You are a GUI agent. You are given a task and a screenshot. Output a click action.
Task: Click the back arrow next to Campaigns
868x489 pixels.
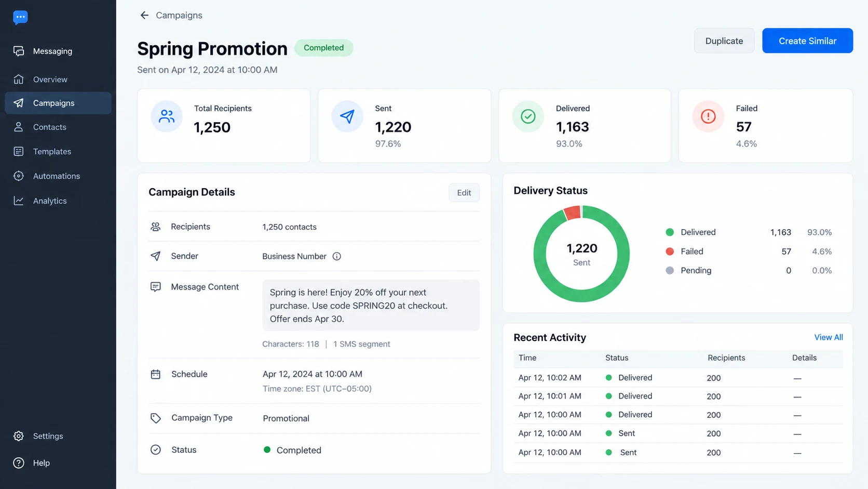point(144,15)
